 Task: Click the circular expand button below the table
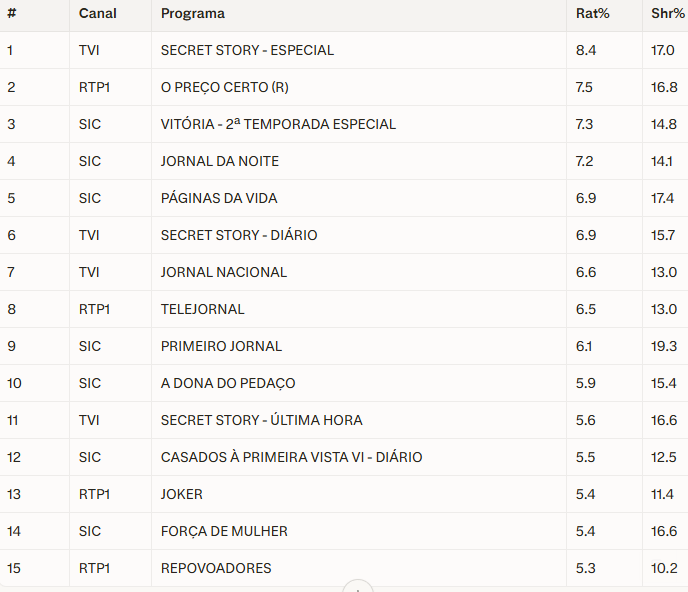coord(357,587)
